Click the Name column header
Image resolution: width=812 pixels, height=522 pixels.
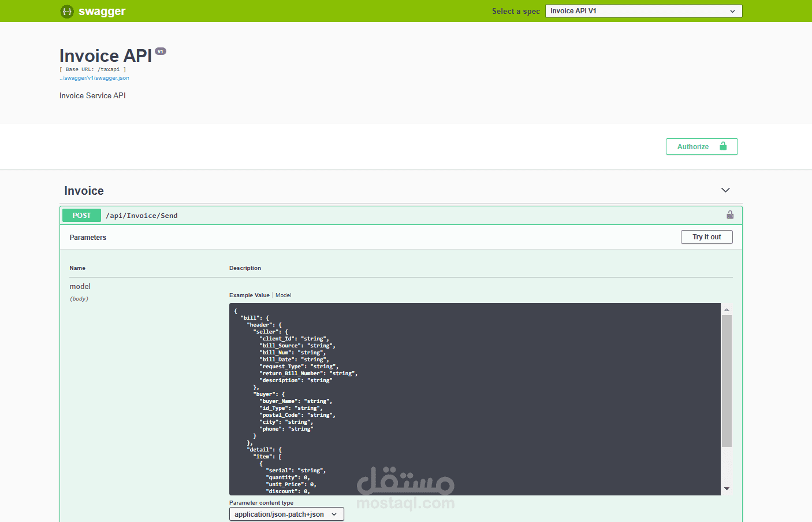(x=77, y=268)
